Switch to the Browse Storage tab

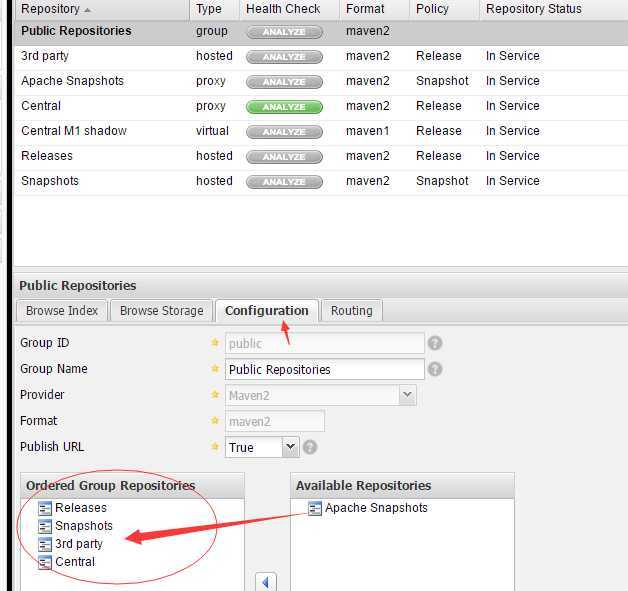coord(161,311)
